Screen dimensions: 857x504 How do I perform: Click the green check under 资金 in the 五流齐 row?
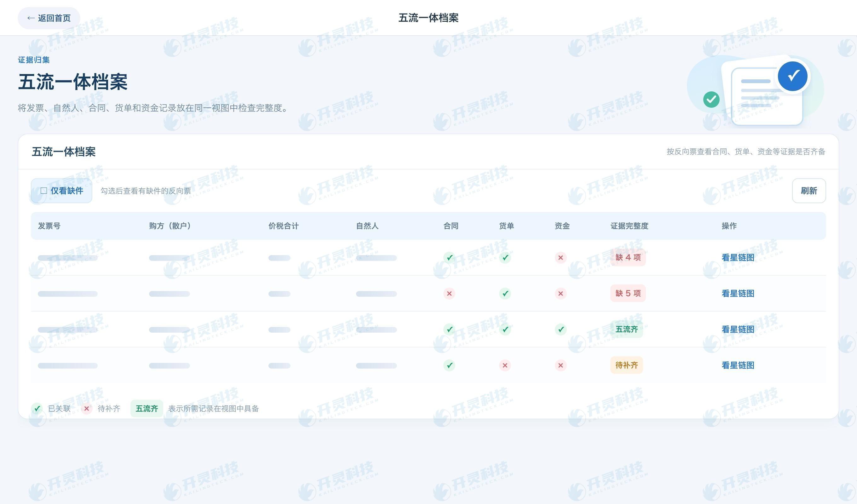561,329
